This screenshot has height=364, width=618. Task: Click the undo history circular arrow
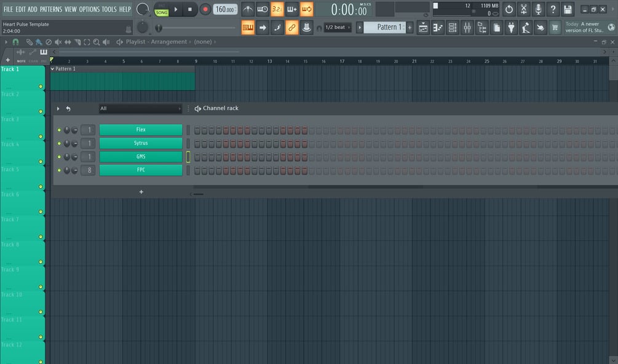click(x=509, y=9)
